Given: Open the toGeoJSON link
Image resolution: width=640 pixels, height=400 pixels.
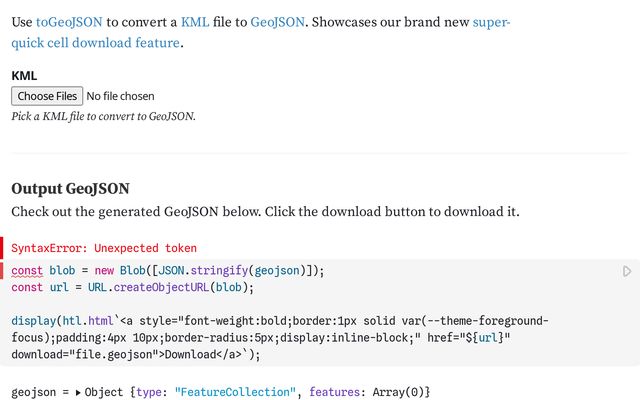Looking at the screenshot, I should (x=69, y=22).
